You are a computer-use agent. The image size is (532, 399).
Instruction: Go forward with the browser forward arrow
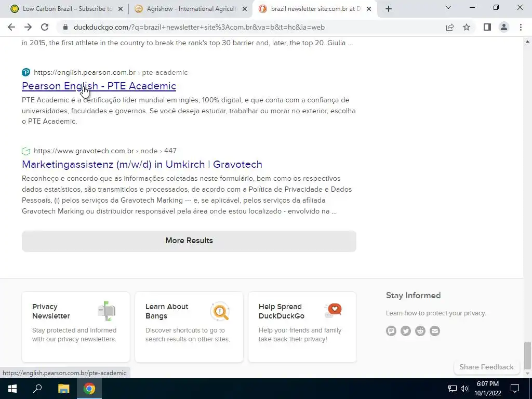(28, 27)
